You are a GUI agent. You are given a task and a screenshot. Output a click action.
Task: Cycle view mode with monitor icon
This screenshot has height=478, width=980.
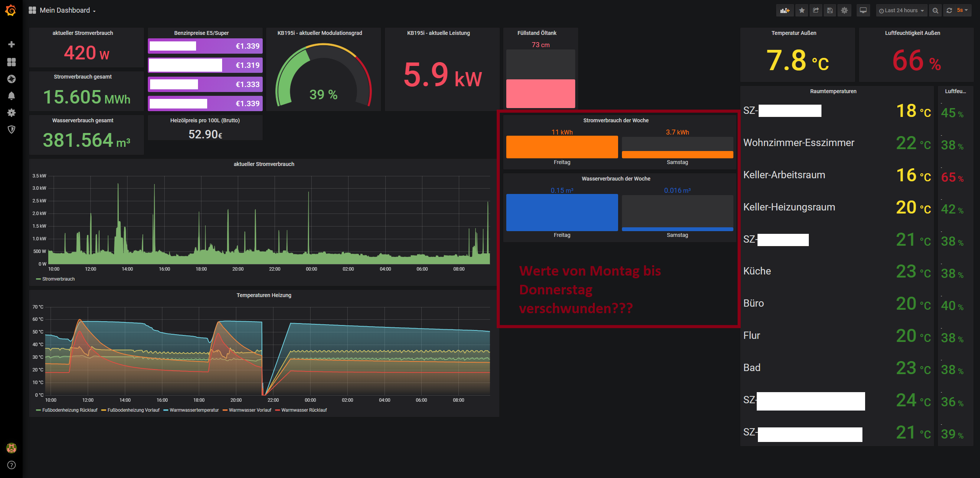pyautogui.click(x=863, y=10)
